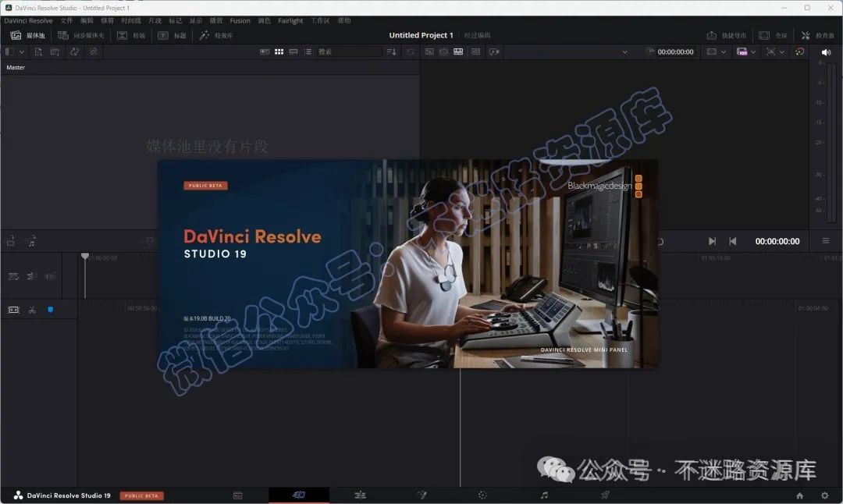The image size is (843, 504).
Task: Toggle the timeline lock playhead icon
Action: pyautogui.click(x=13, y=276)
